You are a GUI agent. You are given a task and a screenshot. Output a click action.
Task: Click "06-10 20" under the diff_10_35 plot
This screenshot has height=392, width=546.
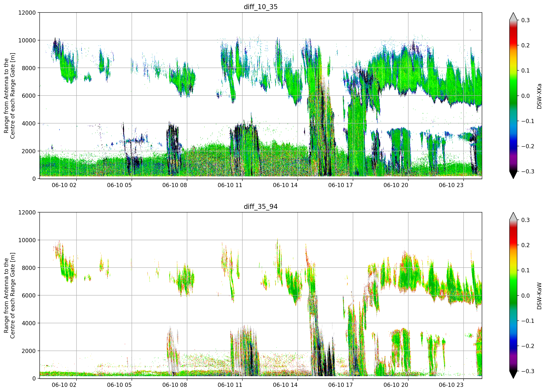[396, 185]
